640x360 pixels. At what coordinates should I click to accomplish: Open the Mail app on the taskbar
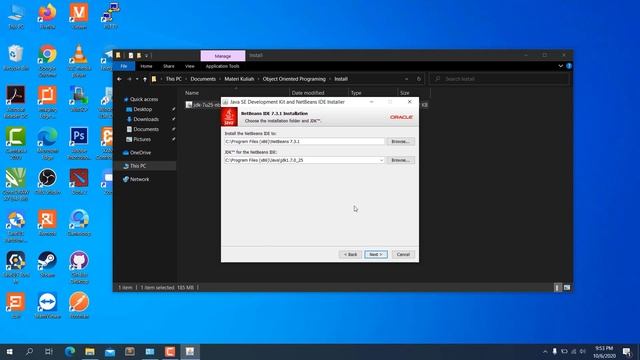[110, 351]
